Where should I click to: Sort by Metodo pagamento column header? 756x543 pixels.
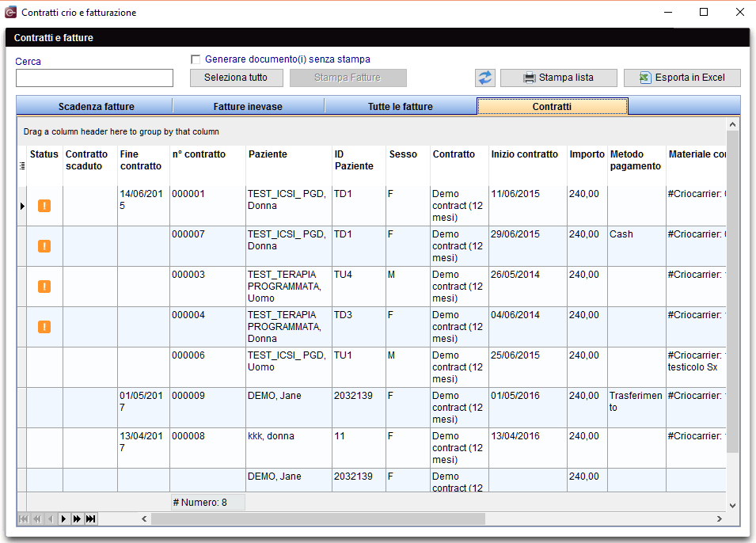tap(636, 166)
